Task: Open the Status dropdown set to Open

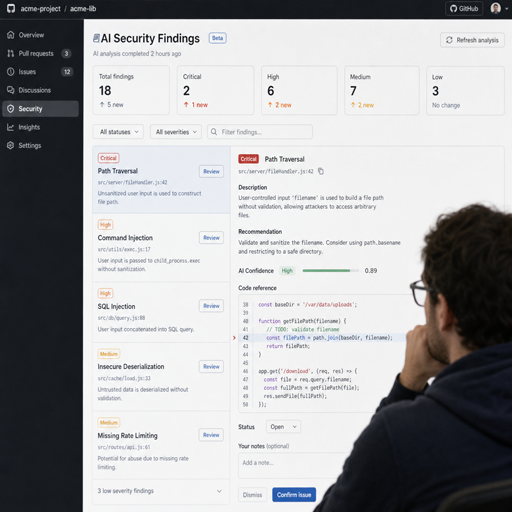Action: coord(283,427)
